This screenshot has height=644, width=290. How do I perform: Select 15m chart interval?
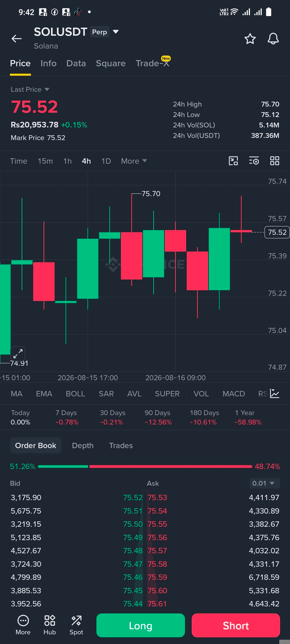(x=45, y=161)
